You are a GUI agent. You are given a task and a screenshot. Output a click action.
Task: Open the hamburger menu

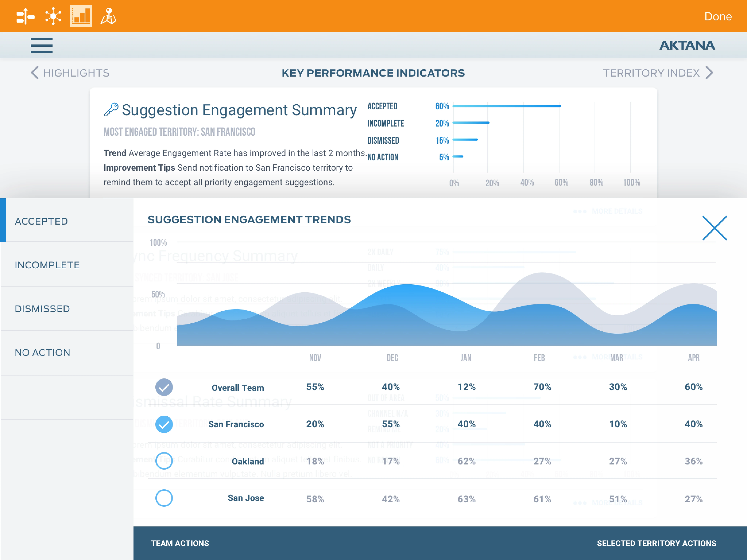(x=41, y=46)
